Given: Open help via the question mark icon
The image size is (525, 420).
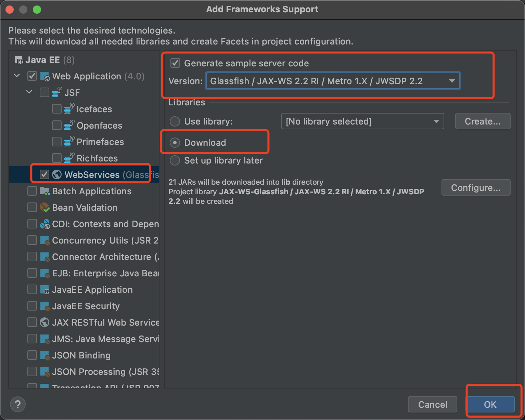Looking at the screenshot, I should (x=17, y=404).
